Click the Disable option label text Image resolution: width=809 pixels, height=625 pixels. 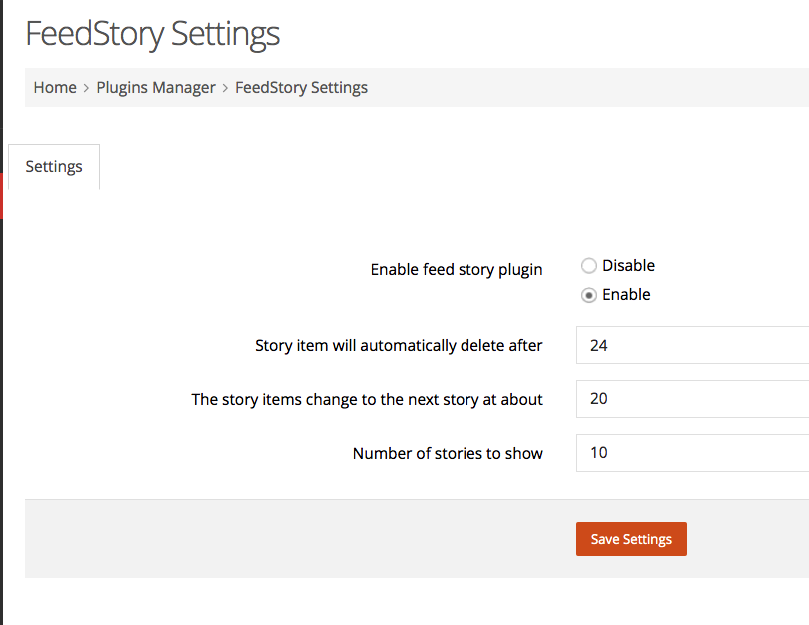click(x=628, y=266)
